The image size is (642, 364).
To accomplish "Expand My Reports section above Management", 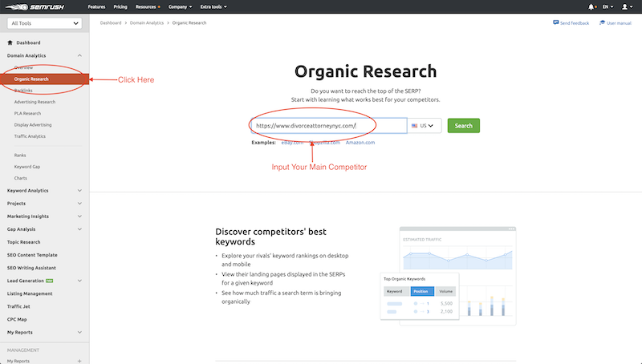I will click(x=79, y=332).
